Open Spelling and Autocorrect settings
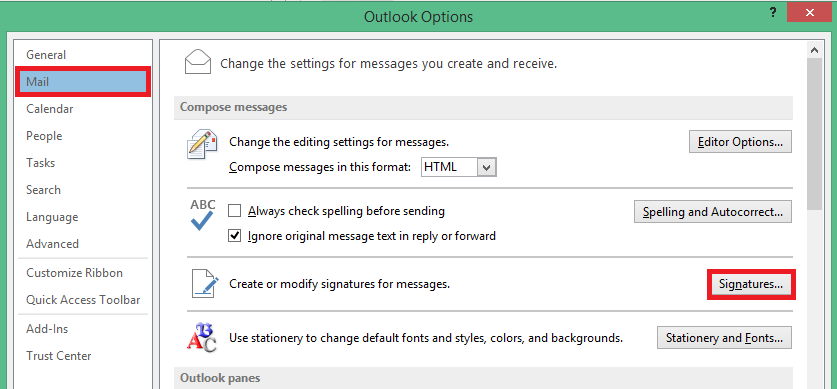Image resolution: width=837 pixels, height=389 pixels. tap(713, 212)
